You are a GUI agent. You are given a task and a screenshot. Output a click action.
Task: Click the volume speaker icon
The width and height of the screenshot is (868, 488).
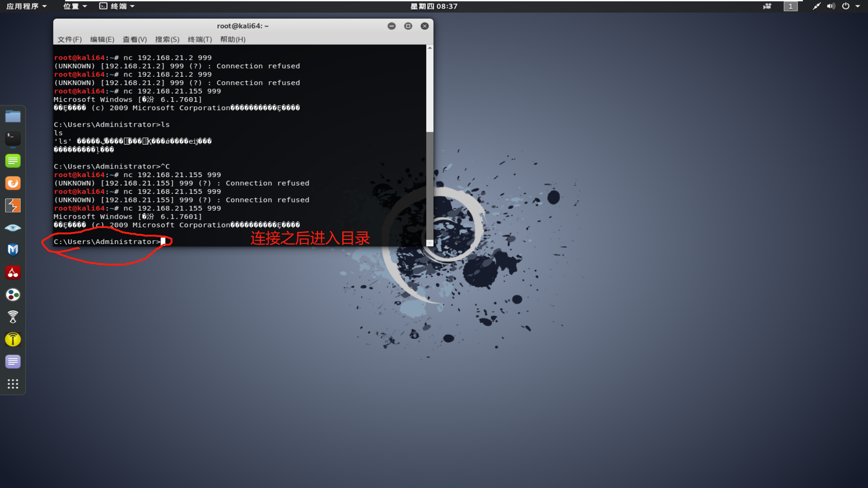click(831, 6)
